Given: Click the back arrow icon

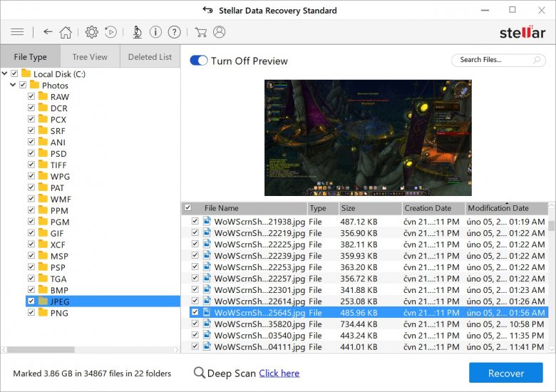Looking at the screenshot, I should coord(48,32).
